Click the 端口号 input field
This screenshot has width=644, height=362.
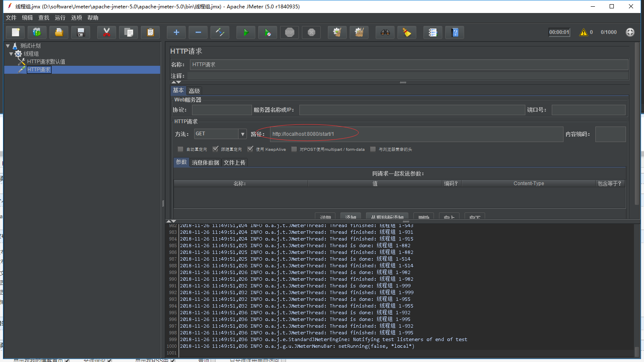point(589,110)
